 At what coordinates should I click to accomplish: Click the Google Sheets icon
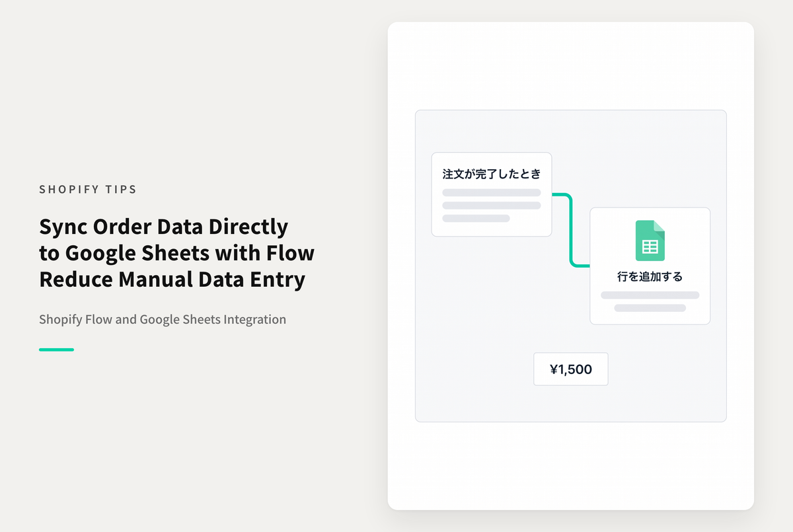650,241
